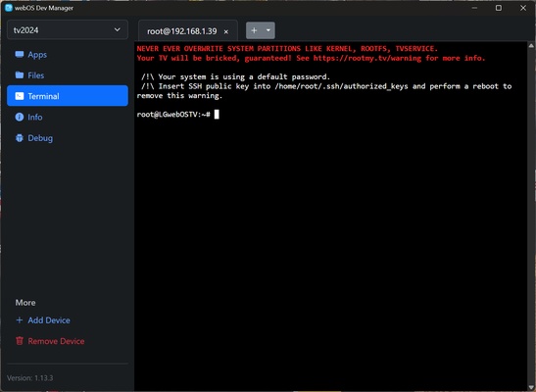Click the 'Insert SSH public key' line

[326, 86]
